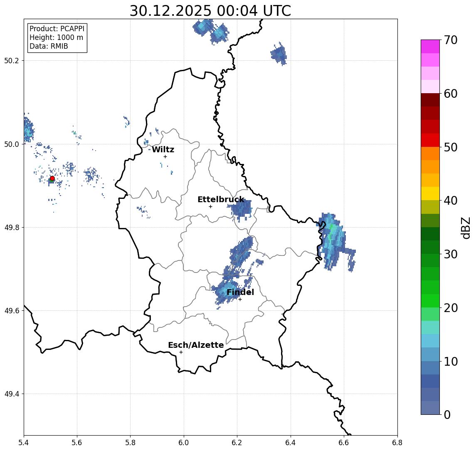Click the cross marker below Ettelbruck
Screen dimensions: 476x451
[210, 207]
